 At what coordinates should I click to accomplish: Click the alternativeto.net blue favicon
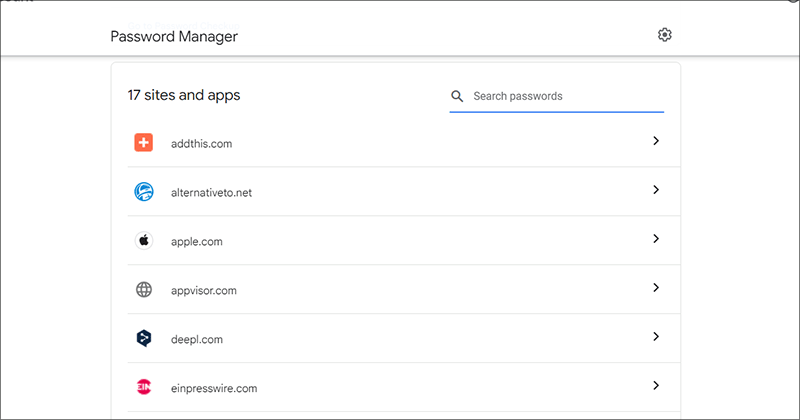(144, 191)
